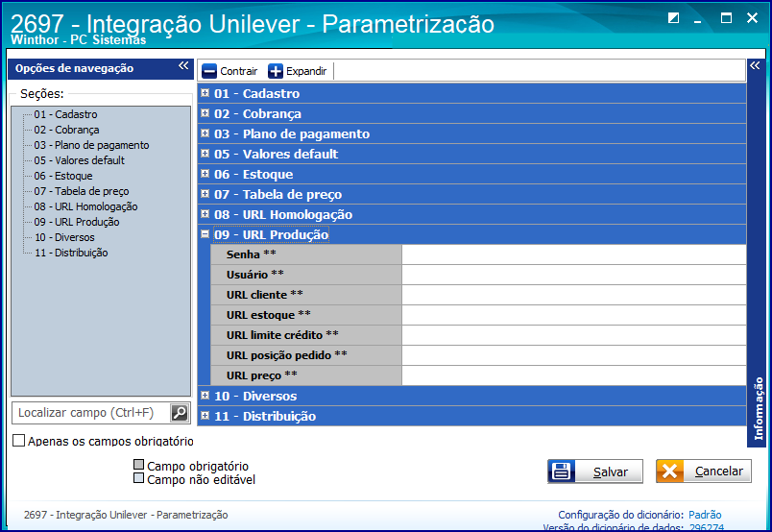The width and height of the screenshot is (772, 532).
Task: Click the Cancelar button
Action: pos(704,472)
